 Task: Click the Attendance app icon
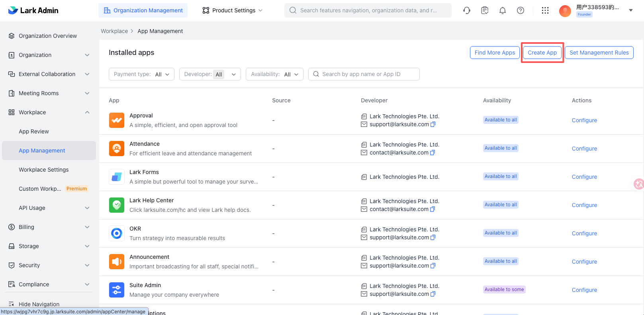point(117,149)
